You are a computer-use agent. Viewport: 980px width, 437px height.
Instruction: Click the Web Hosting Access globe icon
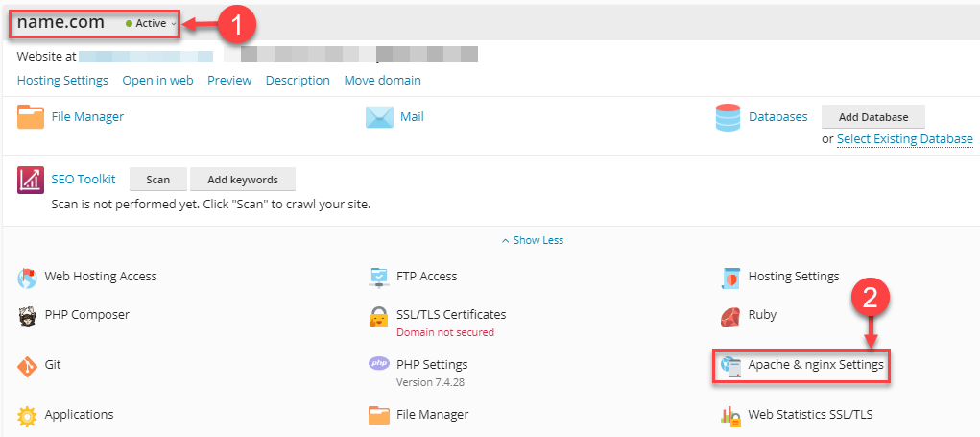point(27,277)
